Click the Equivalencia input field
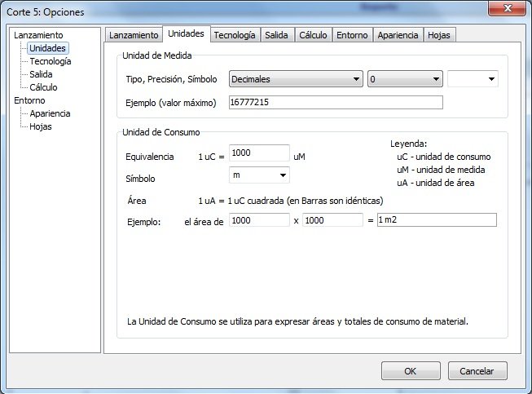Screen dimensions: 532x394 [260, 153]
